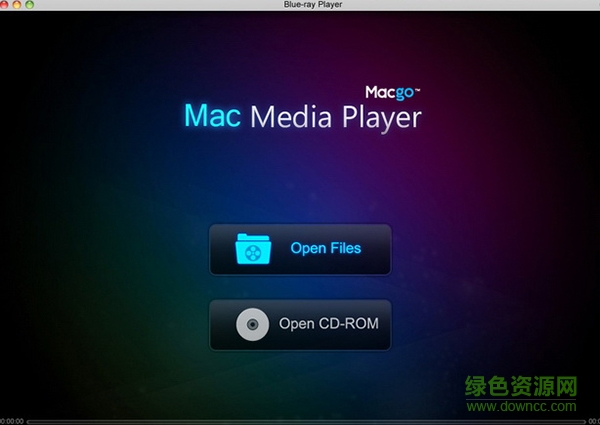This screenshot has width=600, height=425.
Task: Click the disc icon on Open CD-ROM
Action: (251, 324)
